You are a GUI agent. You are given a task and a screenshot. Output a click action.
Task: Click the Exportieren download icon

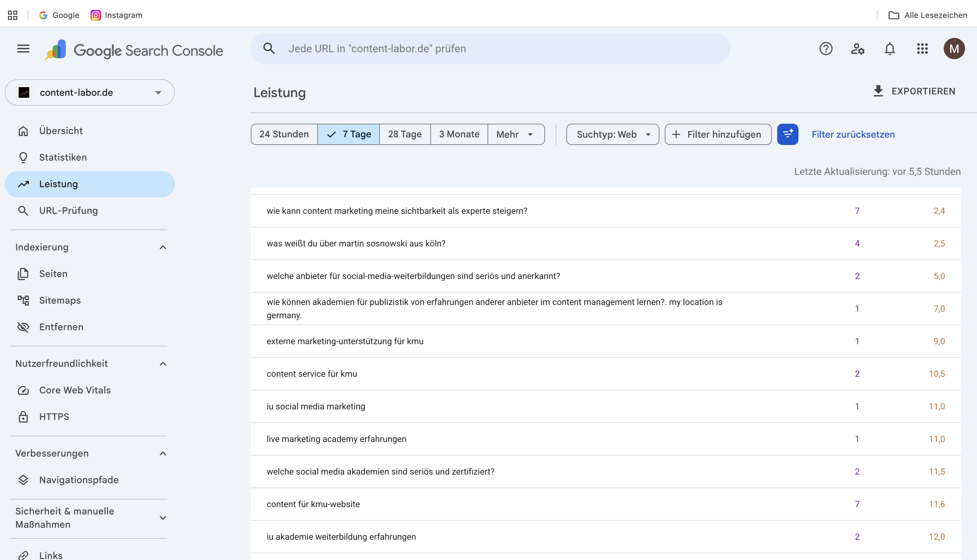click(879, 91)
